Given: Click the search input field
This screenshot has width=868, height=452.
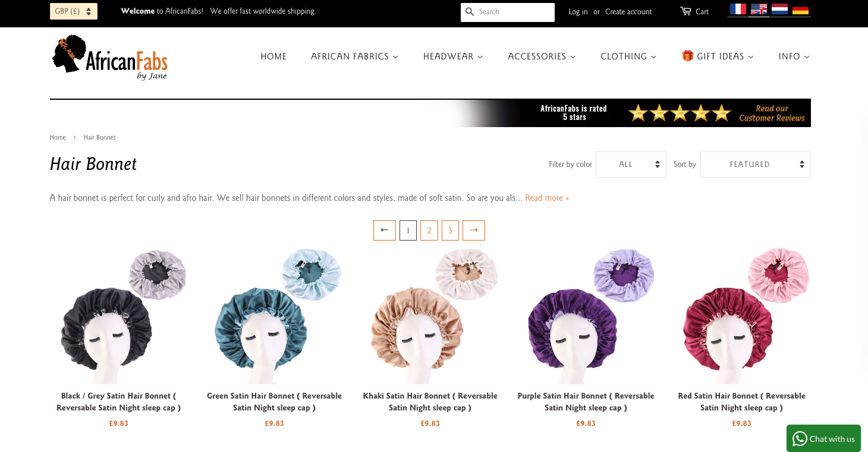Looking at the screenshot, I should pos(514,12).
